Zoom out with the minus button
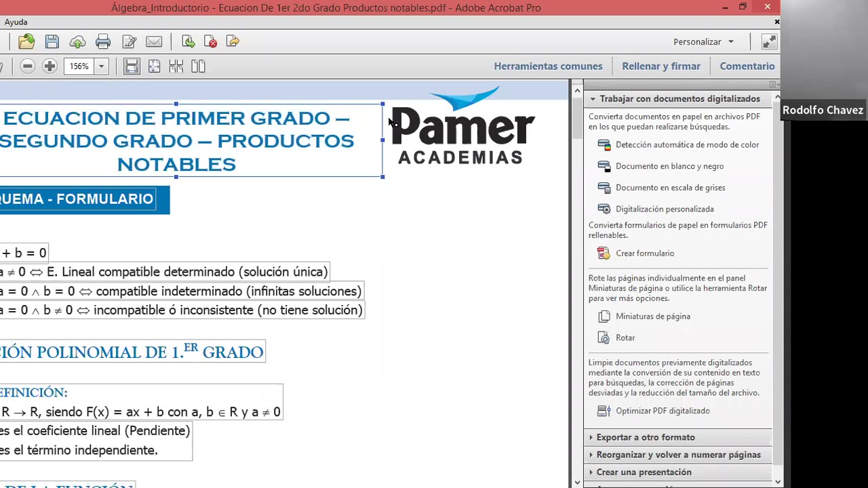868x488 pixels. (x=28, y=66)
